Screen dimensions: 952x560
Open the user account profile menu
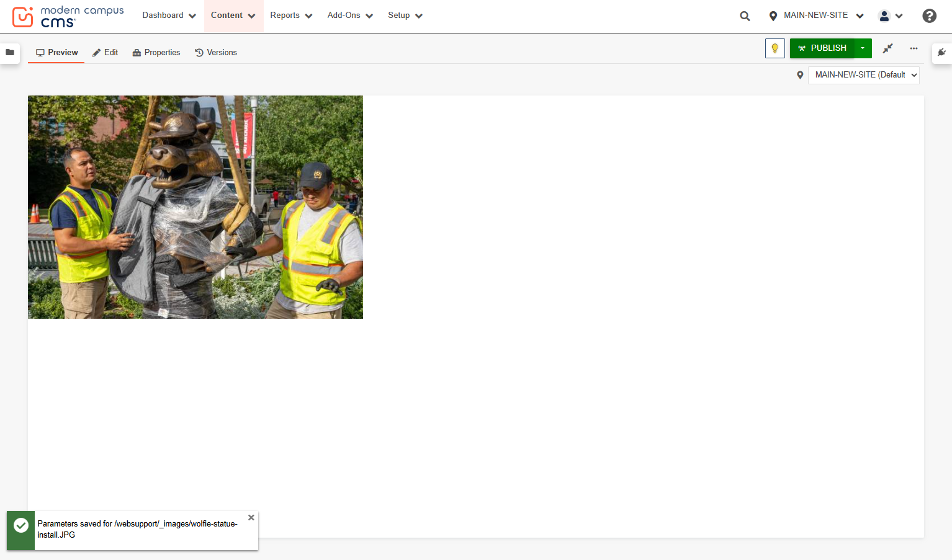[891, 16]
